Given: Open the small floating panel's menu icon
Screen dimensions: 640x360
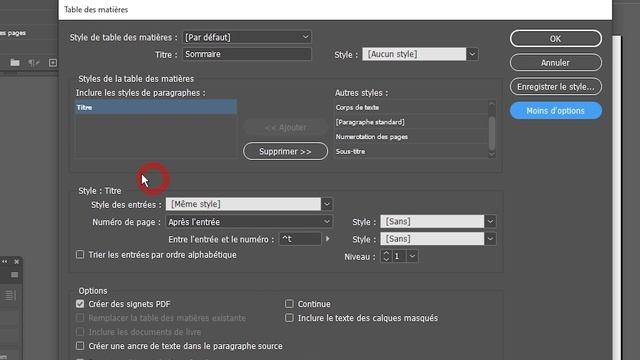Looking at the screenshot, I should [14, 275].
